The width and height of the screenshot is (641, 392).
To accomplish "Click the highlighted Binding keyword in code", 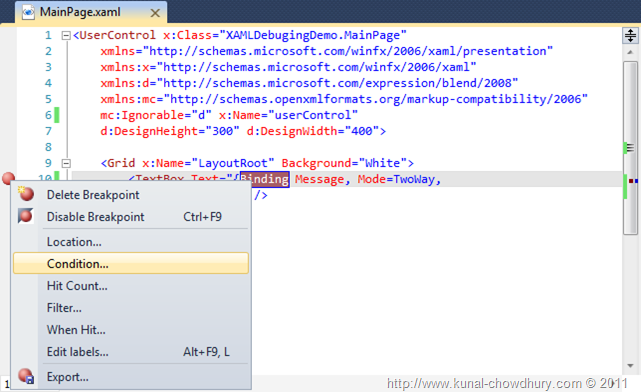I will point(265,179).
